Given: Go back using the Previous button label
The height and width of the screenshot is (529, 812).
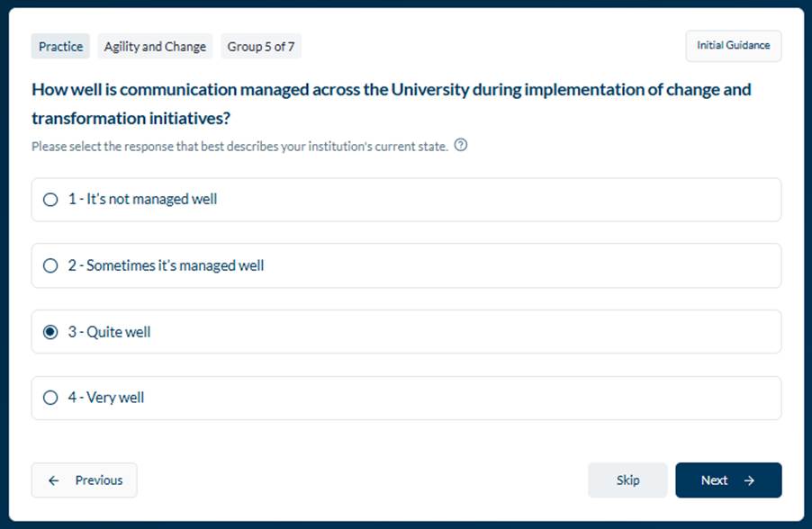Looking at the screenshot, I should pyautogui.click(x=98, y=480).
